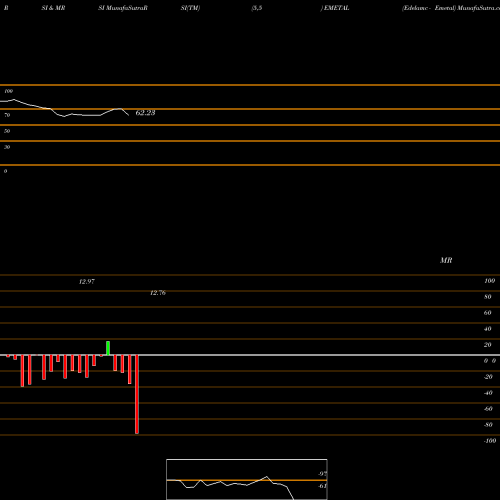
Task: Click the RSI 70 level axis label
Action: click(7, 115)
